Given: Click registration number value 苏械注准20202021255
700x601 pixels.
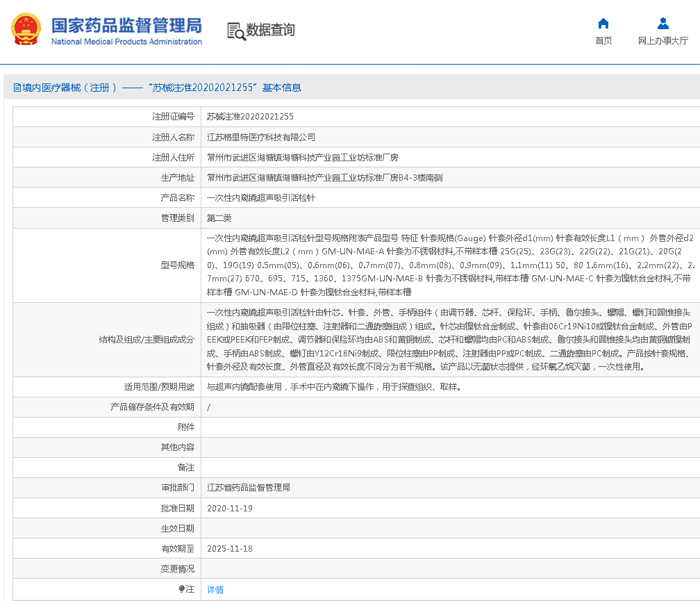Looking at the screenshot, I should pyautogui.click(x=250, y=117).
